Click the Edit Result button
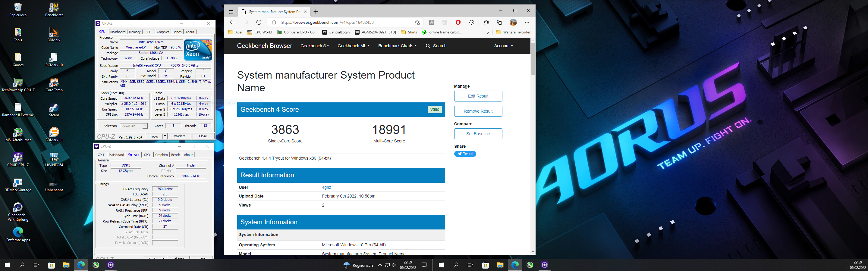868x271 pixels. point(478,96)
